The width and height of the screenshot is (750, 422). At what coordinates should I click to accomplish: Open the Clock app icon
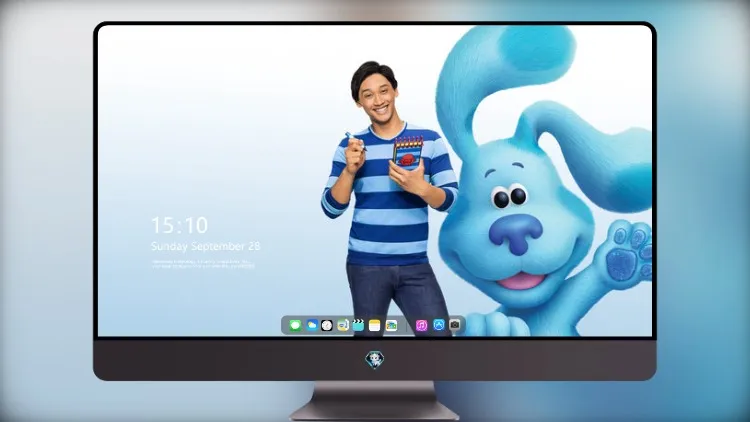327,325
